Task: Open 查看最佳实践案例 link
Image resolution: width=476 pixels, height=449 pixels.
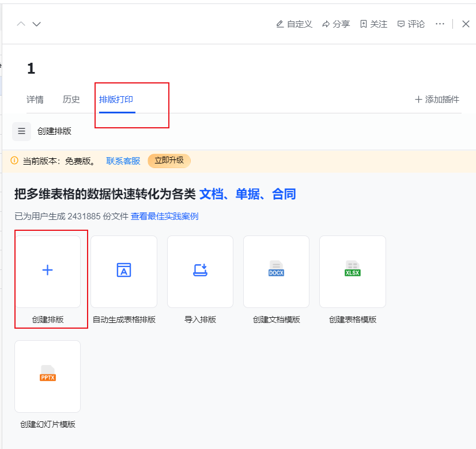Action: point(165,216)
